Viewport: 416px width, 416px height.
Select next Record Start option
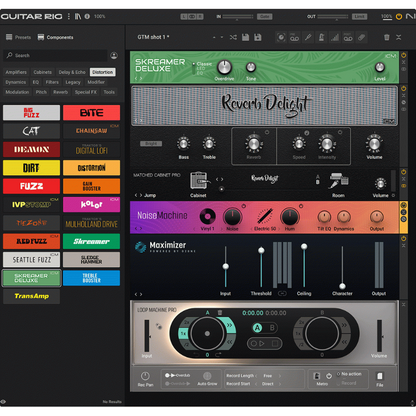click(x=280, y=384)
